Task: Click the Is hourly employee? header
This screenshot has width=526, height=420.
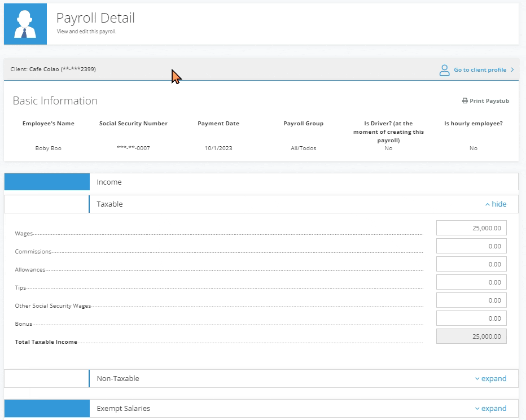Action: [474, 124]
